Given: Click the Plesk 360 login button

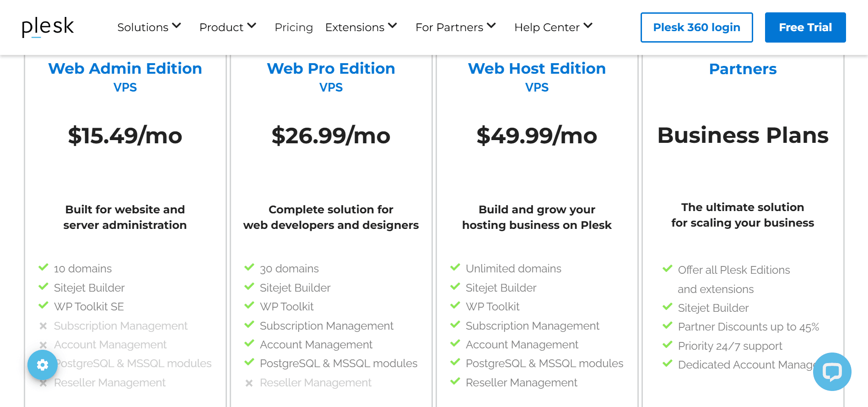Looking at the screenshot, I should click(696, 27).
